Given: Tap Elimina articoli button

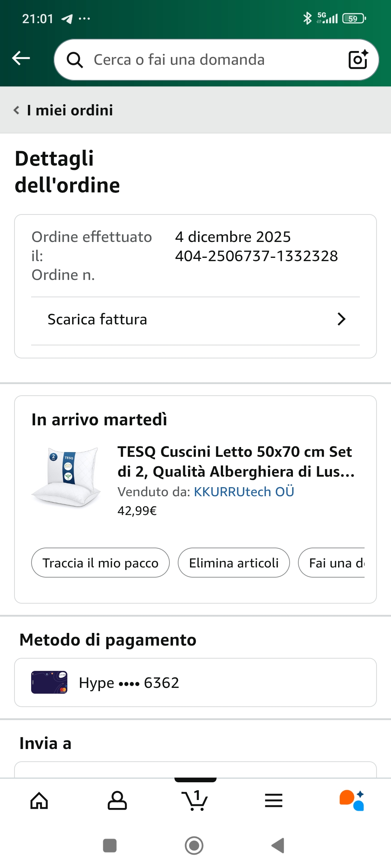Looking at the screenshot, I should (x=234, y=563).
